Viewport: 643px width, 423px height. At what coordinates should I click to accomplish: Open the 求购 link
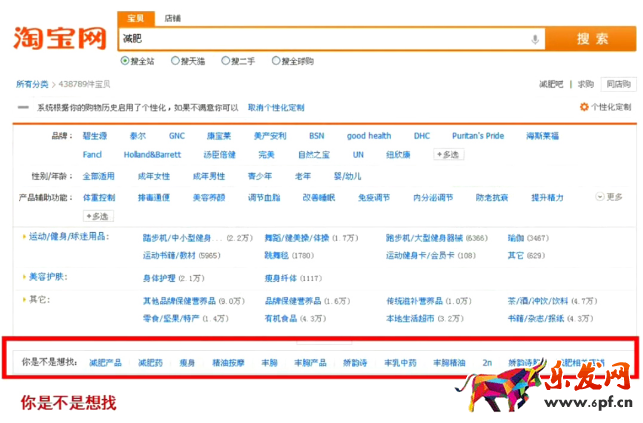pos(586,84)
